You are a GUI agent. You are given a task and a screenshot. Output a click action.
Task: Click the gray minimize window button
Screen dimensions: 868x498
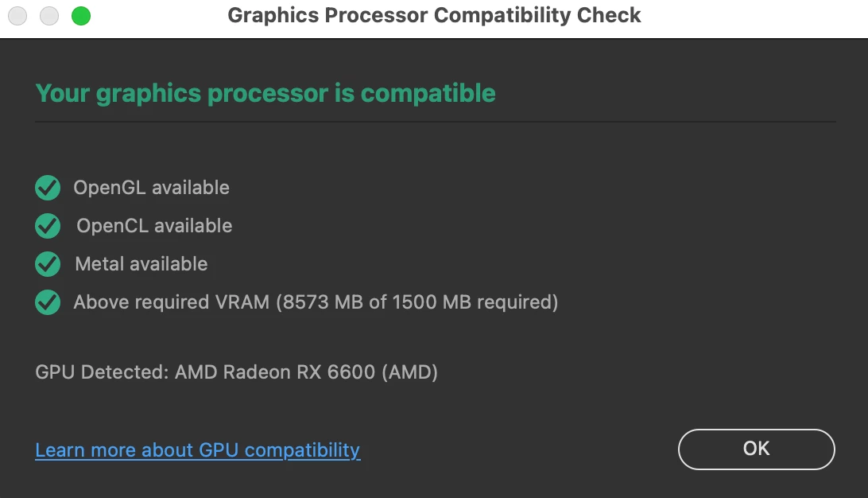coord(49,15)
